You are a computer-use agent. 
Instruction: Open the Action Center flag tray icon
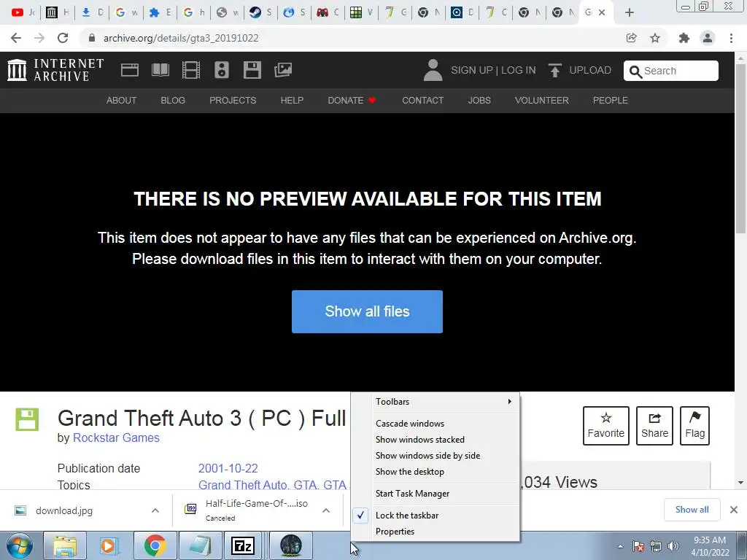click(x=638, y=546)
